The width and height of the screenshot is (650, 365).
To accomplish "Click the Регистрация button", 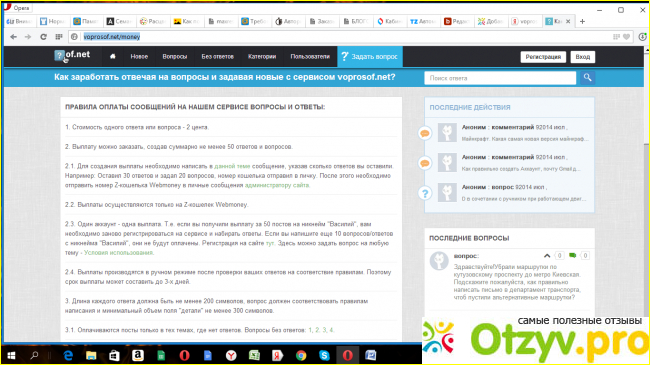I will 543,57.
